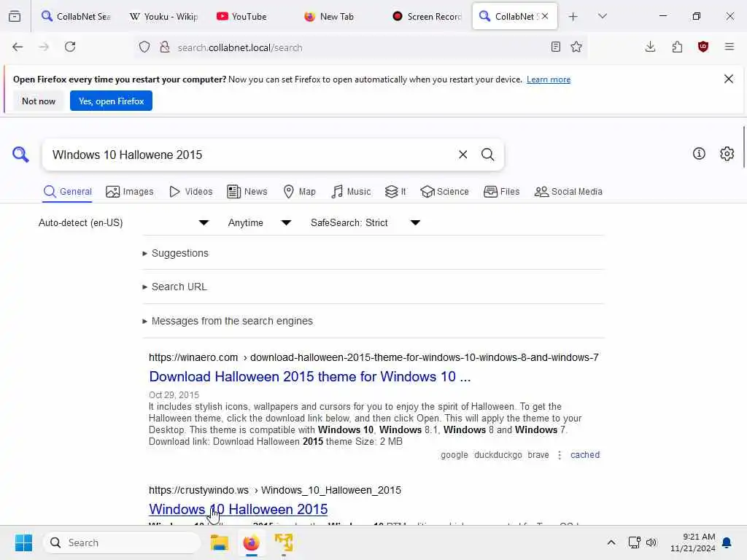Open search preferences gear
This screenshot has width=747, height=560.
727,153
